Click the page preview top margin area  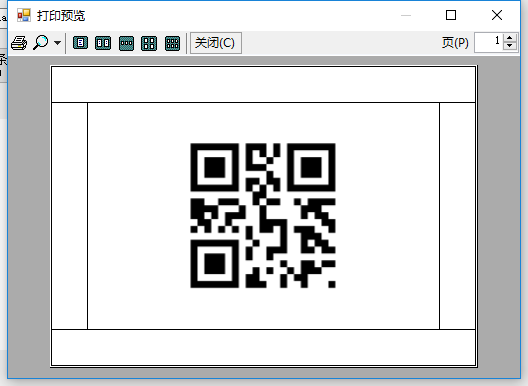coord(263,84)
